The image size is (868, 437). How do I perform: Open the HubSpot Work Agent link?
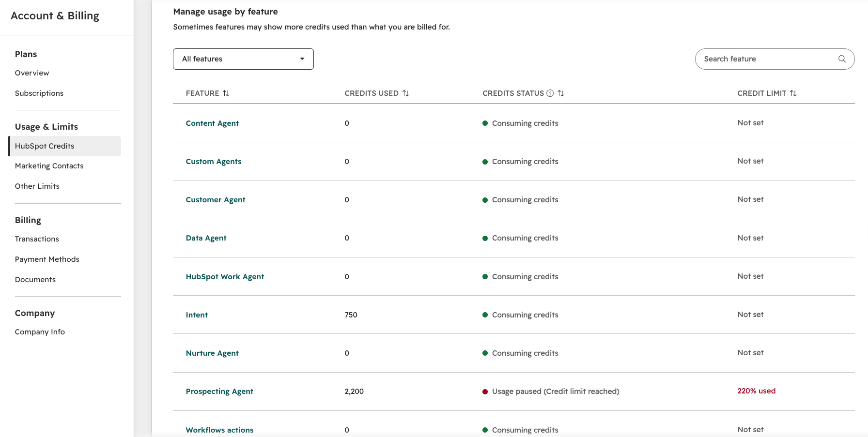coord(225,277)
